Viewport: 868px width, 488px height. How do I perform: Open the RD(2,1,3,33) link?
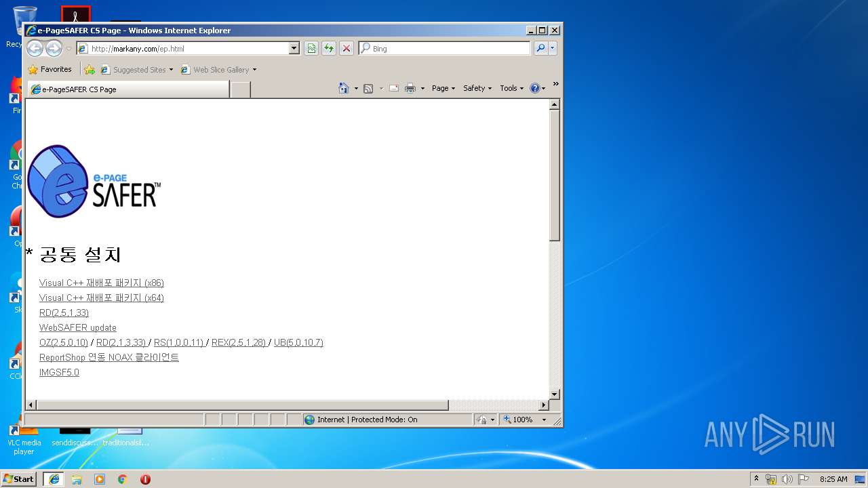tap(121, 342)
